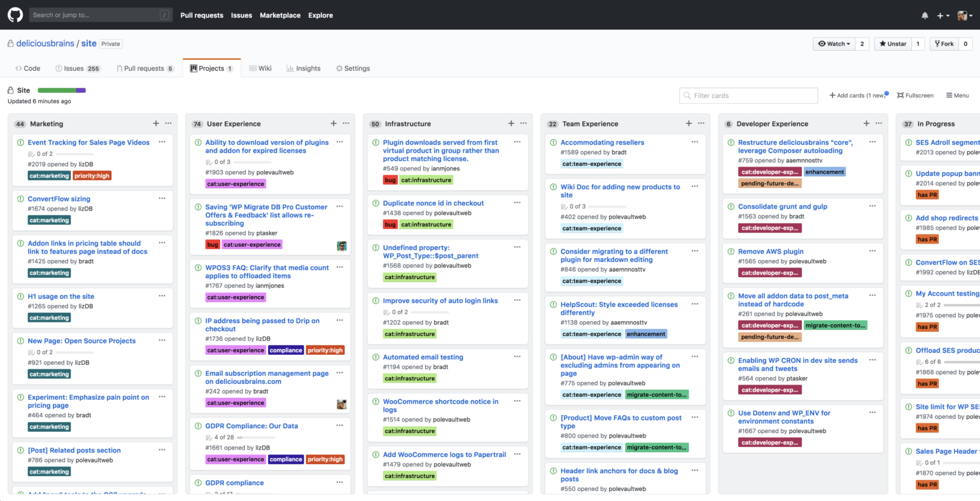
Task: Select enhancement label on Restructure deliciousbrains card
Action: coord(825,172)
